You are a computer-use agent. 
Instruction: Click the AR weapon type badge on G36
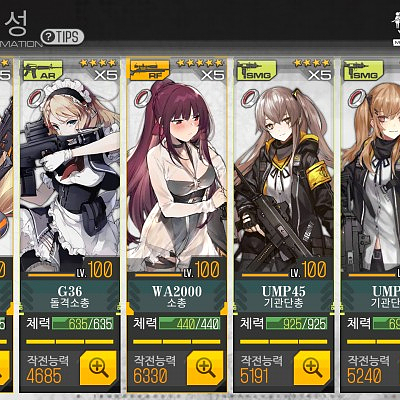click(x=43, y=71)
